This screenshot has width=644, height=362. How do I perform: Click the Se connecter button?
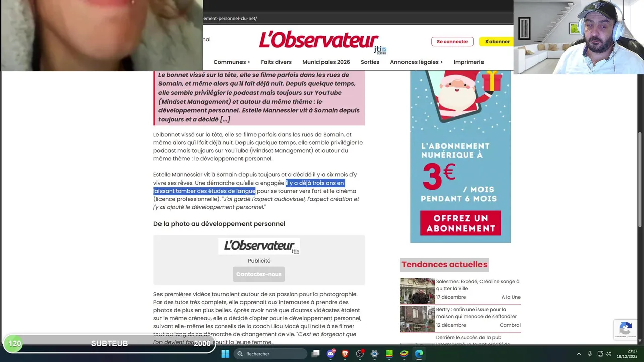tap(452, 42)
